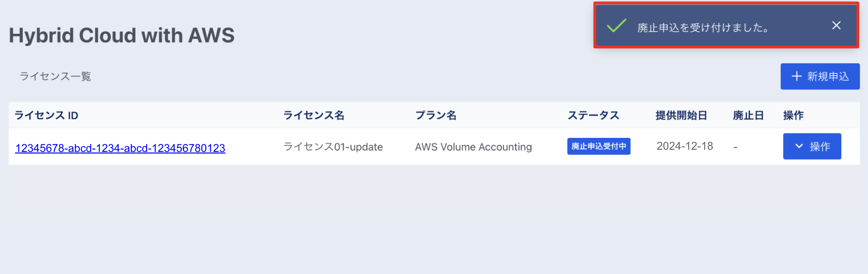Click the AWS Volume Accounting plan cell
The height and width of the screenshot is (274, 868).
coord(473,147)
